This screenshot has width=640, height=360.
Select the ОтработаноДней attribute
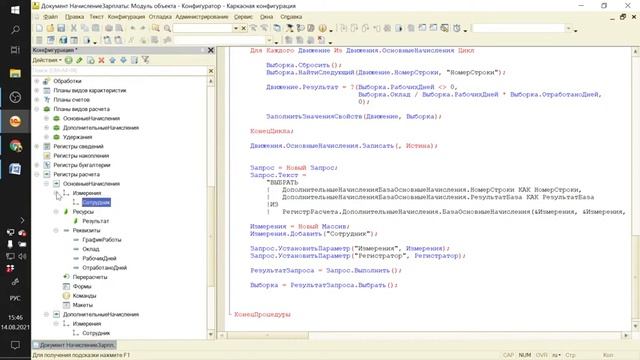click(104, 268)
